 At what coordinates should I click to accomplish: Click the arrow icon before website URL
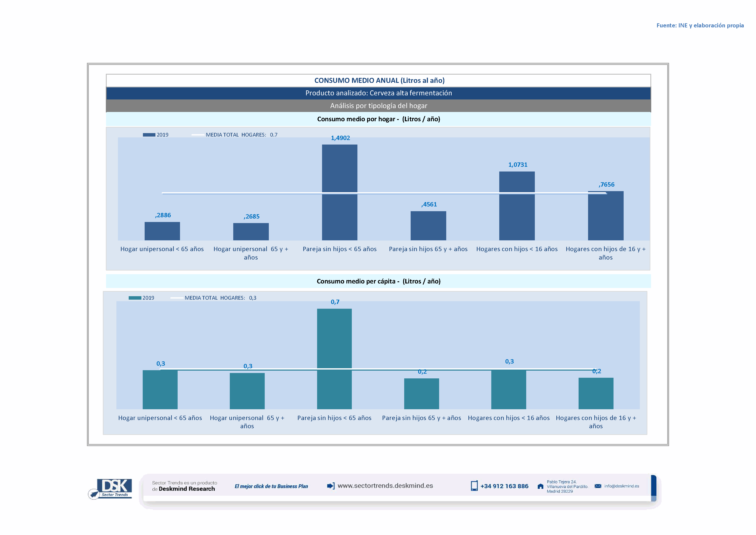(331, 486)
